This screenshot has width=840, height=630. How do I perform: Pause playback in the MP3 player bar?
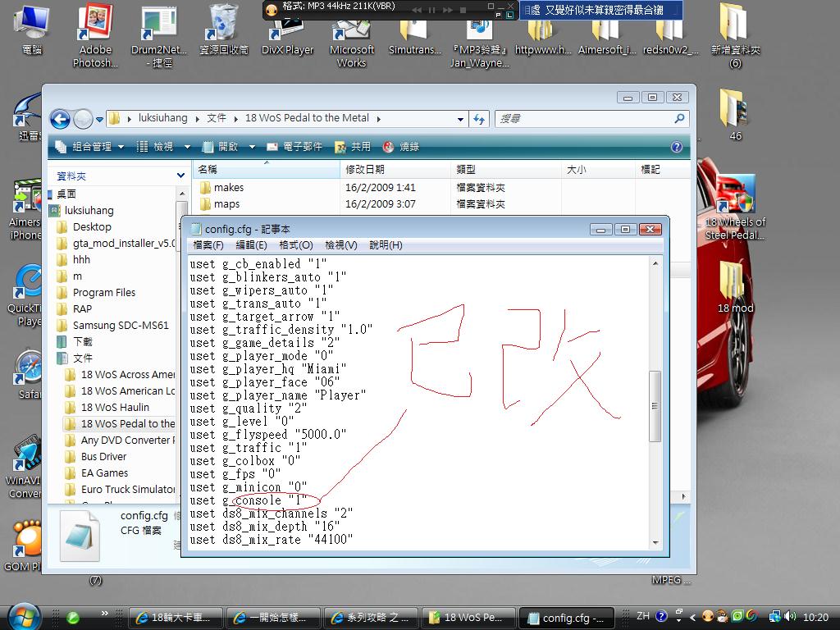coord(431,10)
